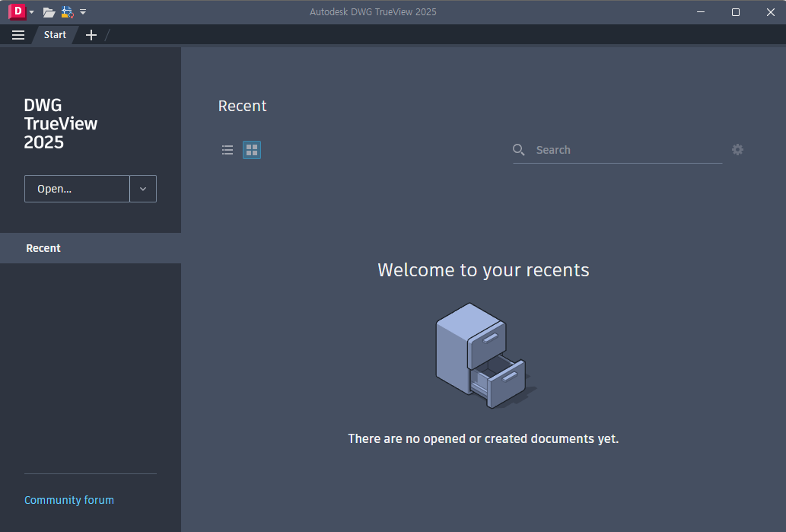Screen dimensions: 786x532
Task: Click the magnifier search icon
Action: coord(519,149)
